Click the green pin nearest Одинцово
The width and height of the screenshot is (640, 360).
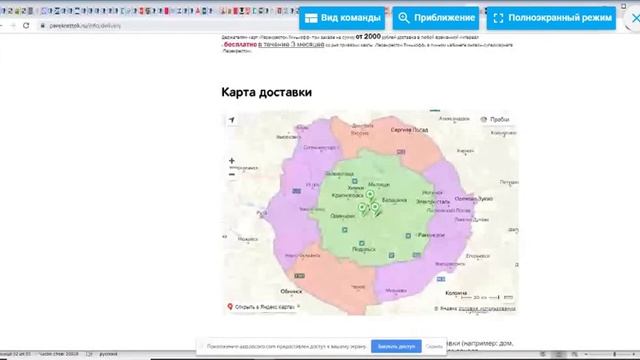tap(362, 208)
